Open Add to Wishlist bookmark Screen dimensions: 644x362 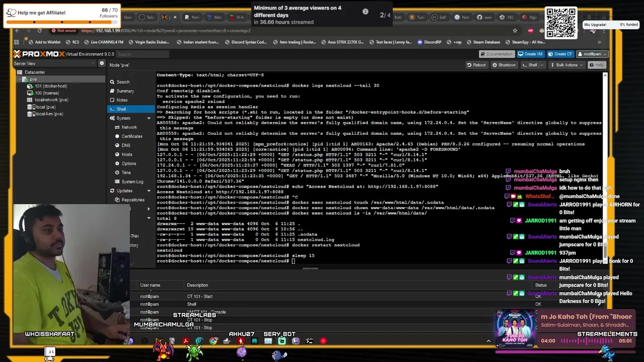[45, 42]
